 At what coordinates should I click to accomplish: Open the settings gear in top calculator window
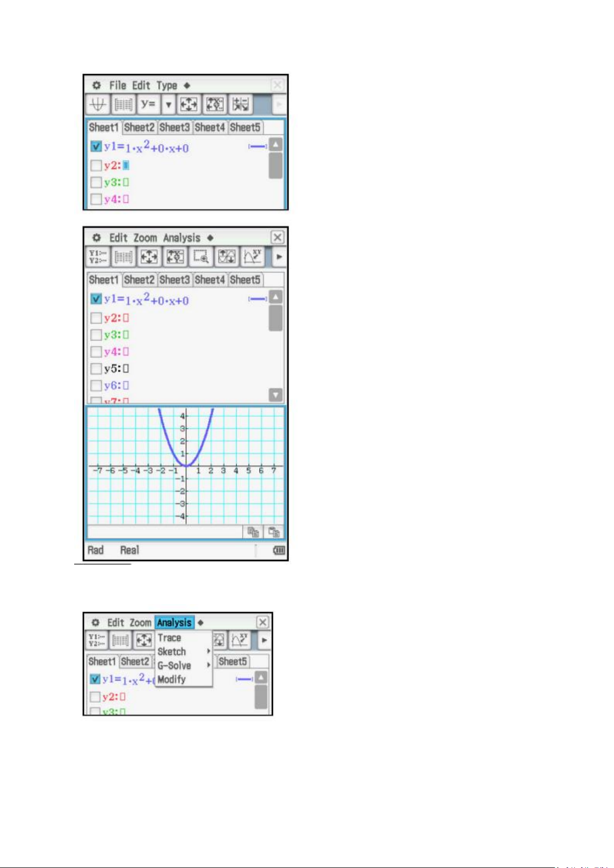[x=96, y=86]
